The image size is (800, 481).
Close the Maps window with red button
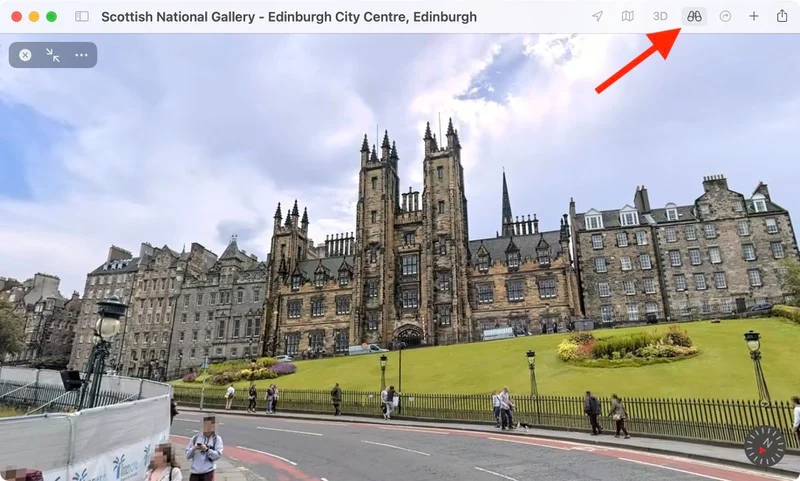(x=16, y=17)
